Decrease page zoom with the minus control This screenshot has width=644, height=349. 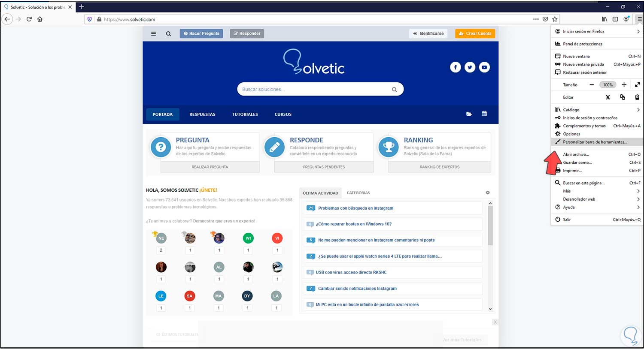(x=592, y=85)
